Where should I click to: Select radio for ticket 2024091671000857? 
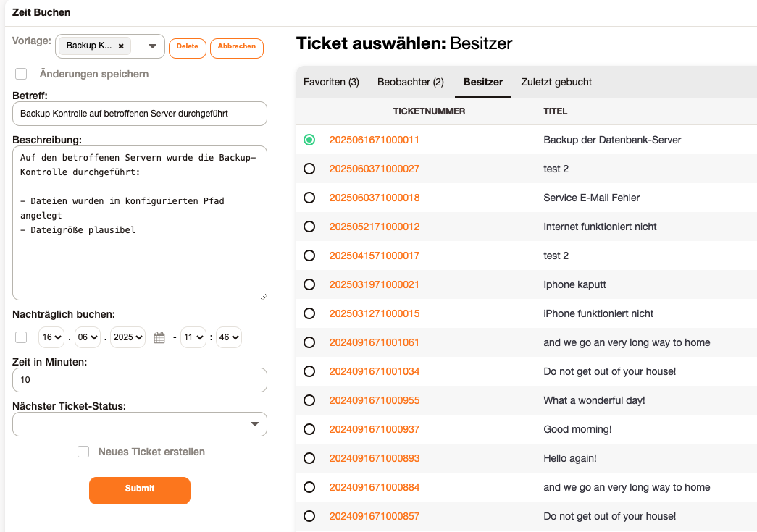[x=309, y=516]
